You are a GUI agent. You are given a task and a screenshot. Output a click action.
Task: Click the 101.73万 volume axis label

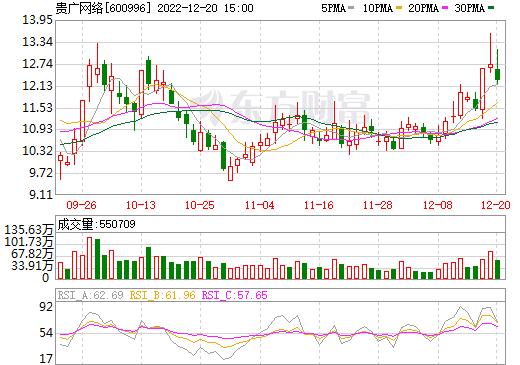click(29, 242)
